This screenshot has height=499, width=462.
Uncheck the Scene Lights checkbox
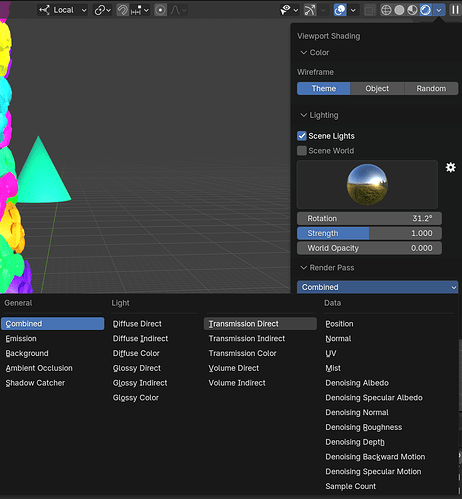pos(302,136)
